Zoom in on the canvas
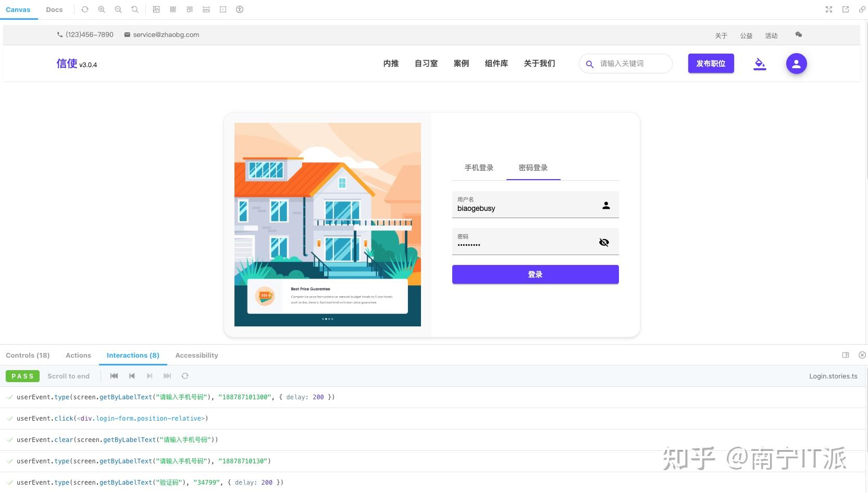 tap(102, 9)
